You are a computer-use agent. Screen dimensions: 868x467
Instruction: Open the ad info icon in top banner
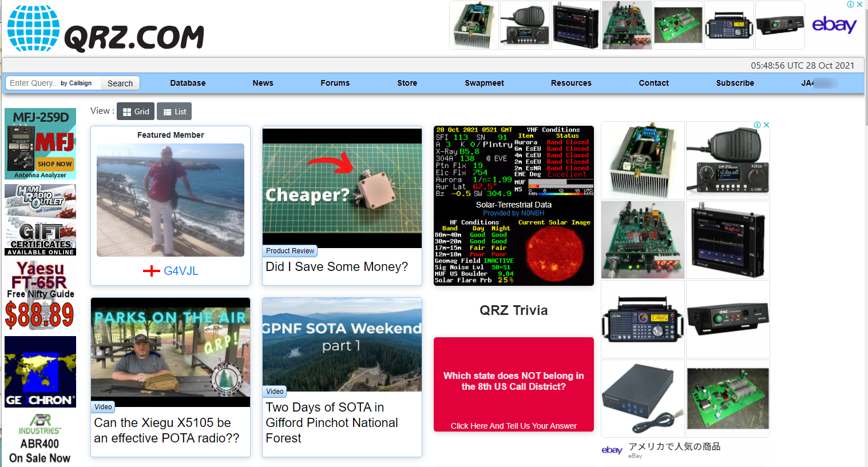coord(851,5)
